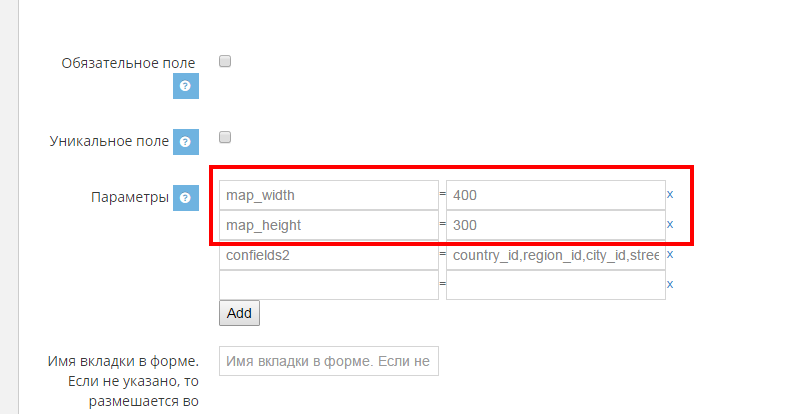
Task: Click the empty parameter name field
Action: tap(328, 285)
